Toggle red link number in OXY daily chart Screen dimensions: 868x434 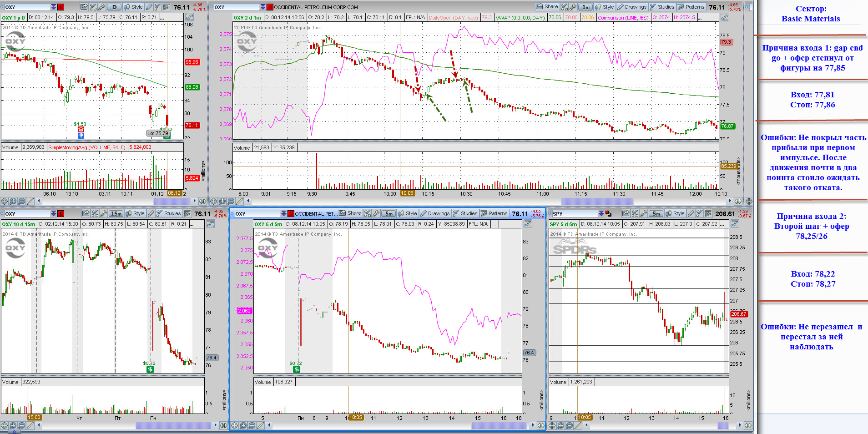pos(61,7)
